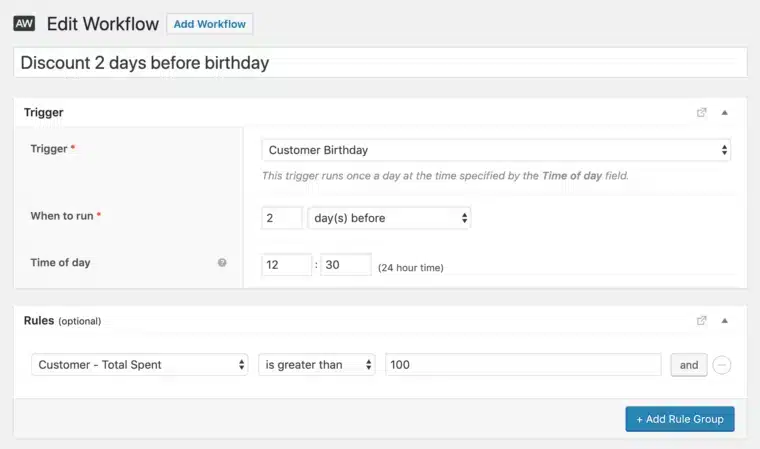The image size is (760, 449).
Task: Click the Add Rule Group button
Action: pyautogui.click(x=680, y=419)
